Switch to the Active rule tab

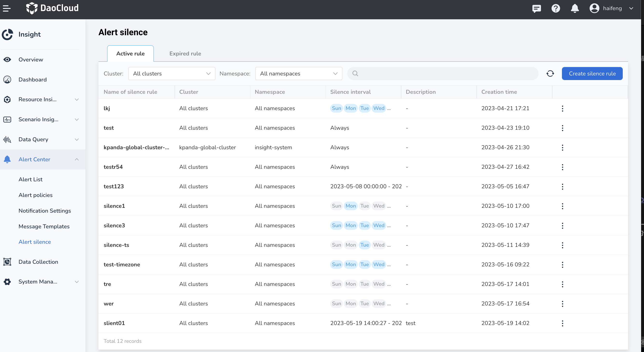pos(130,54)
